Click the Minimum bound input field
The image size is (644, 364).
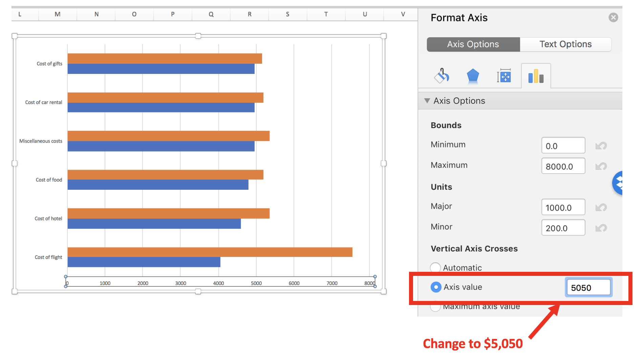(563, 145)
